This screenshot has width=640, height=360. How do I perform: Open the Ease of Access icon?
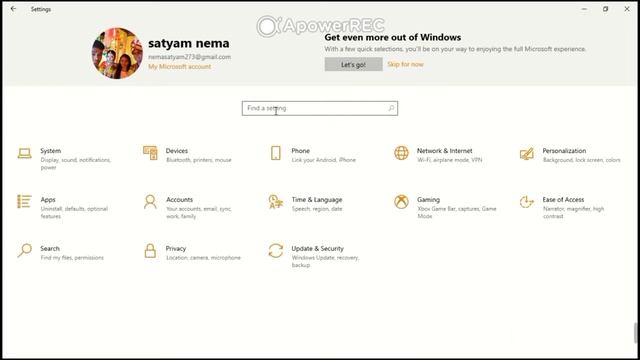[x=527, y=202]
